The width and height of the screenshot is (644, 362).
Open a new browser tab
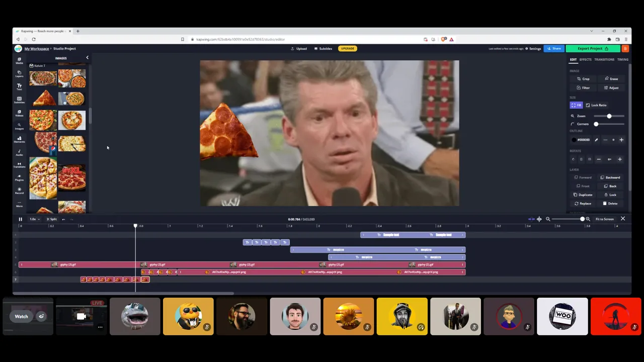pos(77,31)
